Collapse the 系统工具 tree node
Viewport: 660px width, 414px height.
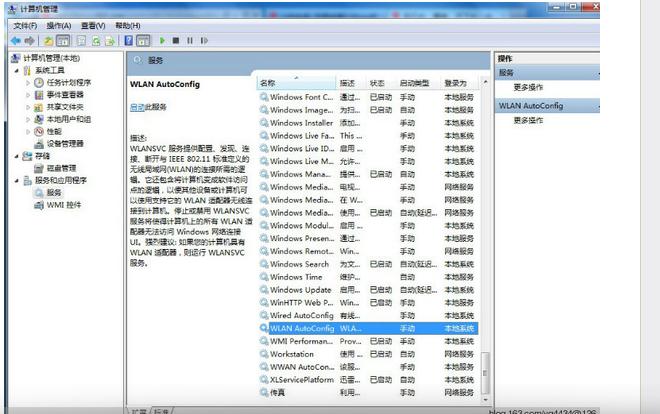tap(16, 71)
